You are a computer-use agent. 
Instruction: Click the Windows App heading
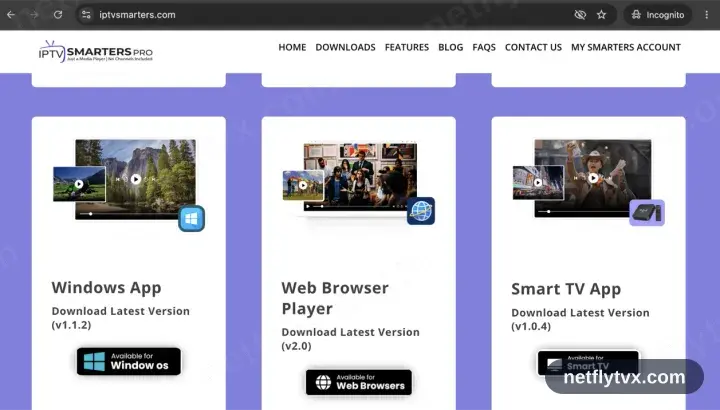coord(106,288)
